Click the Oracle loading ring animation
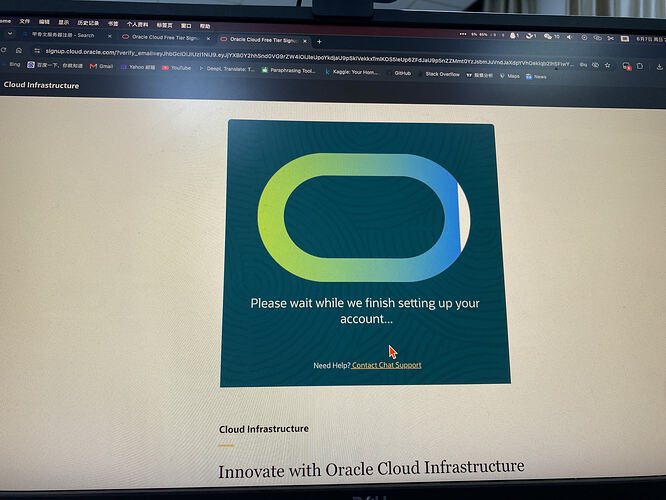Screen dimensions: 666x500 pos(364,218)
